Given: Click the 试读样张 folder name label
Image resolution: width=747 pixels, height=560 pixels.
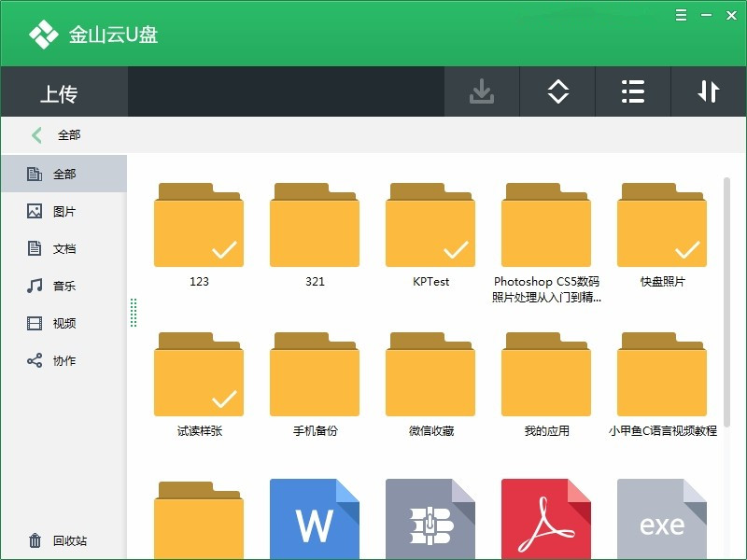Looking at the screenshot, I should [x=200, y=431].
